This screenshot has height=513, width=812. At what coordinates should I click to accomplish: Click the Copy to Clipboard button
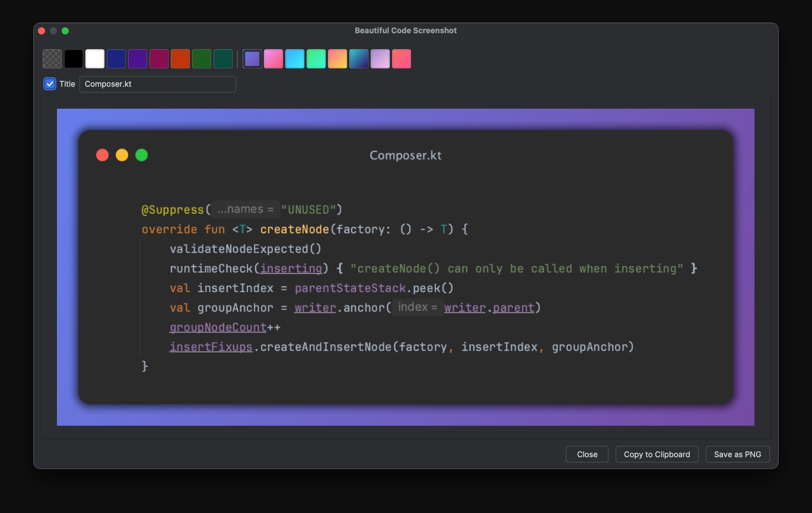(x=657, y=454)
